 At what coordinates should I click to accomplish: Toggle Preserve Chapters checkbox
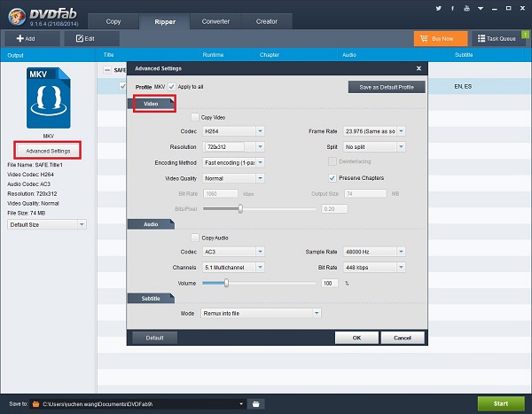(332, 178)
